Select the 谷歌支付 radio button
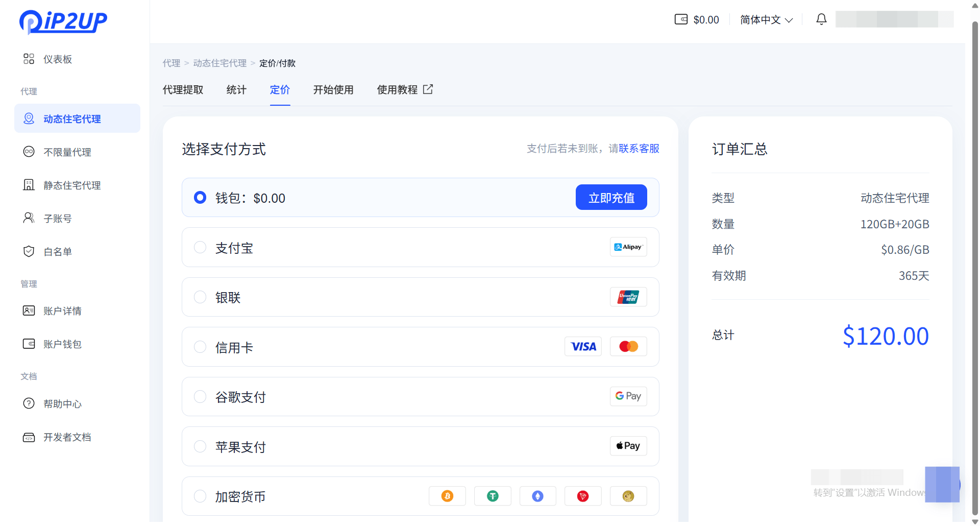Viewport: 980px width, 526px height. pyautogui.click(x=200, y=396)
